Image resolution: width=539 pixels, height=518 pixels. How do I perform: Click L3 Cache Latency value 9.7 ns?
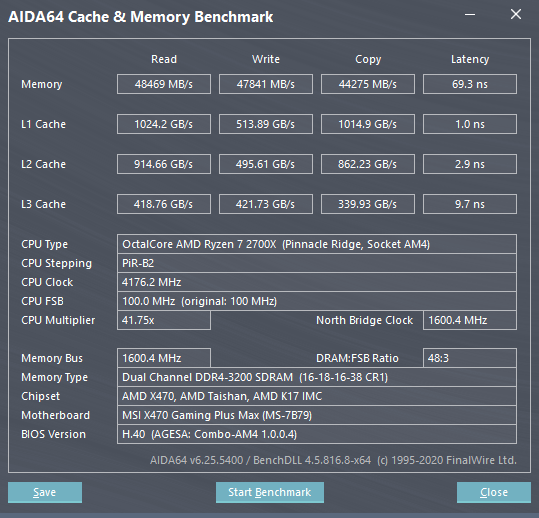coord(470,204)
